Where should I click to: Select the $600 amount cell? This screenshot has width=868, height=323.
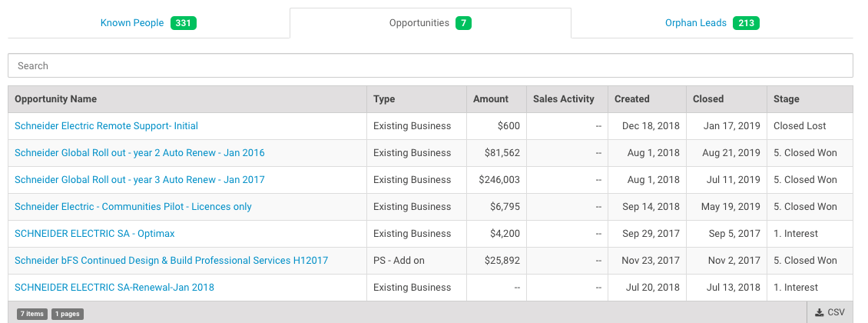(x=496, y=126)
